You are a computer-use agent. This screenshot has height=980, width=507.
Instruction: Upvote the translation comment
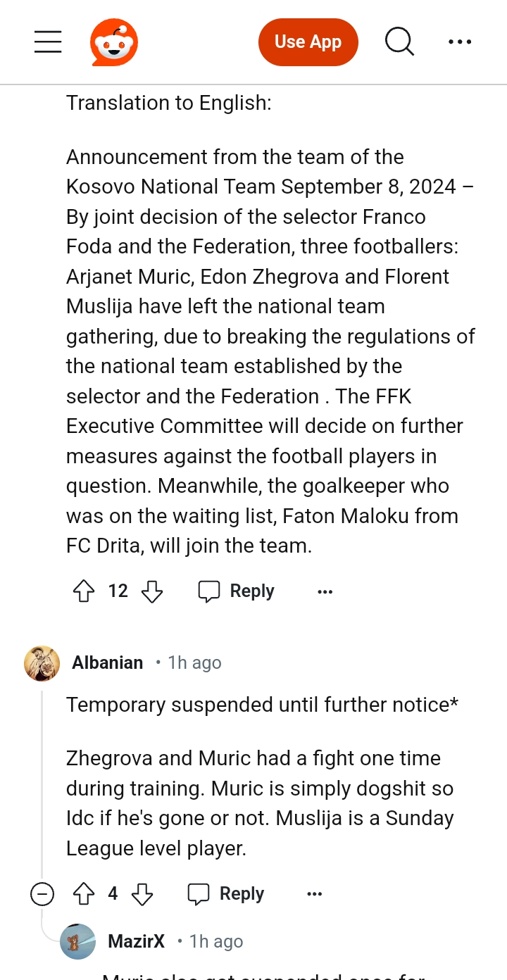(84, 591)
